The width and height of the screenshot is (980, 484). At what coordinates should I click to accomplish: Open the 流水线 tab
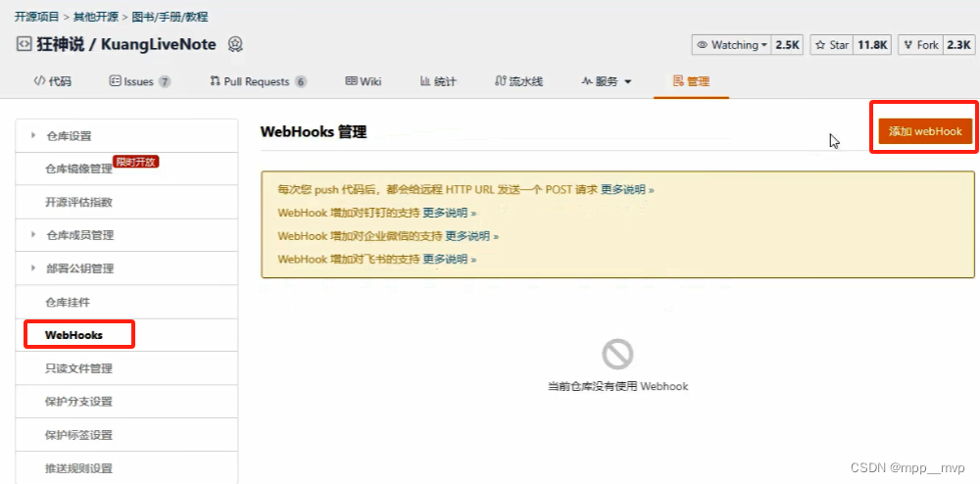pos(518,81)
